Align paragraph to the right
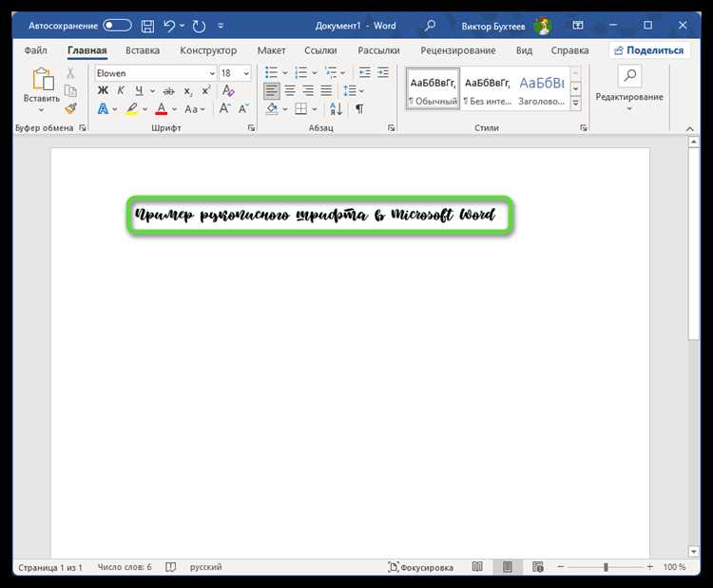Image resolution: width=713 pixels, height=588 pixels. coord(308,90)
